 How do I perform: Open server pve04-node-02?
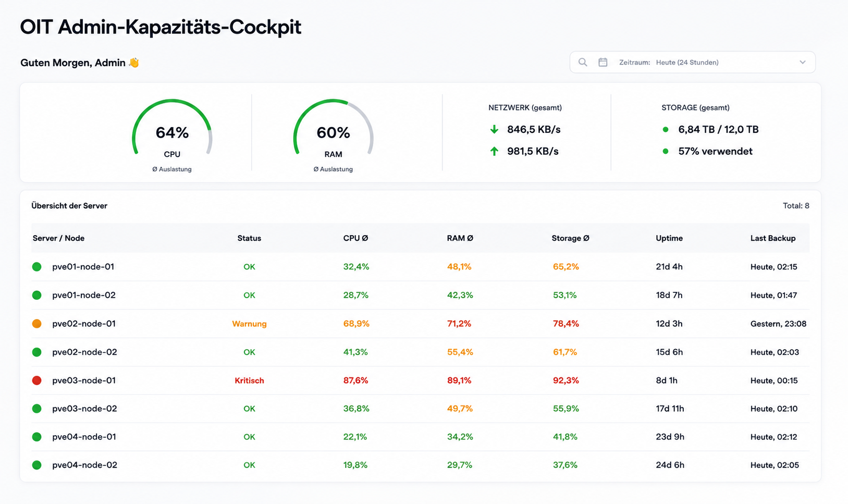tap(84, 465)
